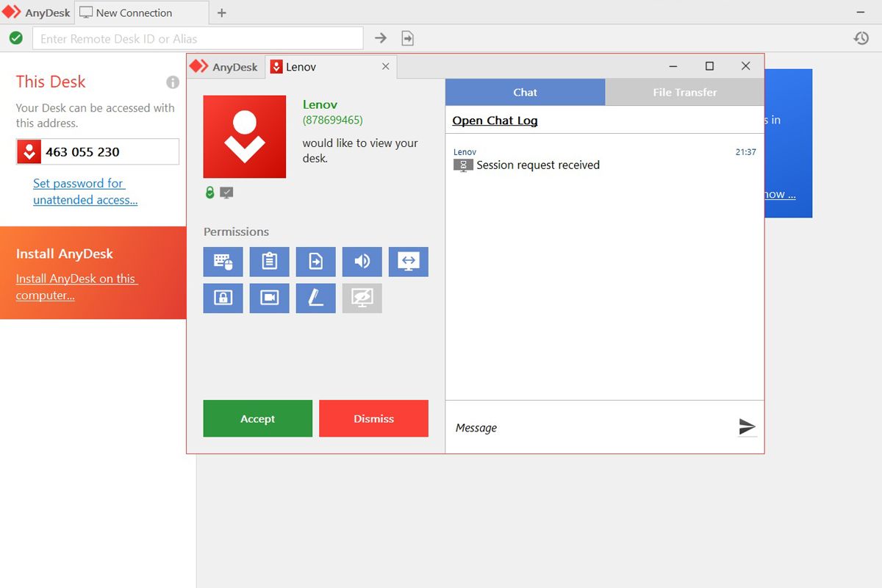Toggle the greyed-out privacy mode permission
882x588 pixels.
pos(362,298)
